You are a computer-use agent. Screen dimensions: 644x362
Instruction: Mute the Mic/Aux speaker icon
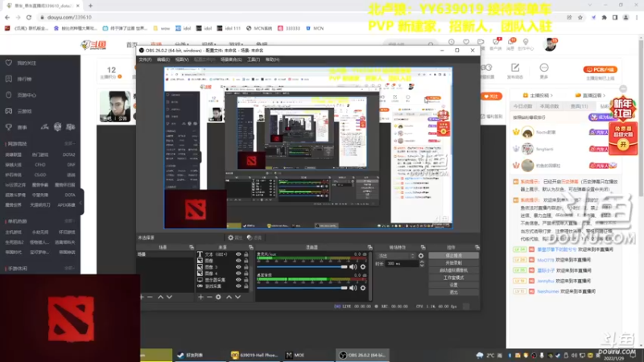pyautogui.click(x=353, y=267)
